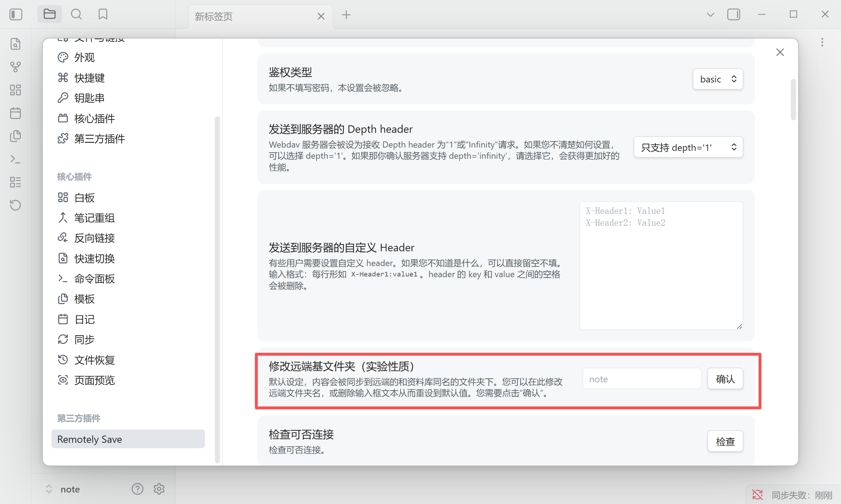The image size is (841, 504).
Task: Click the file explorer folder icon
Action: (49, 14)
